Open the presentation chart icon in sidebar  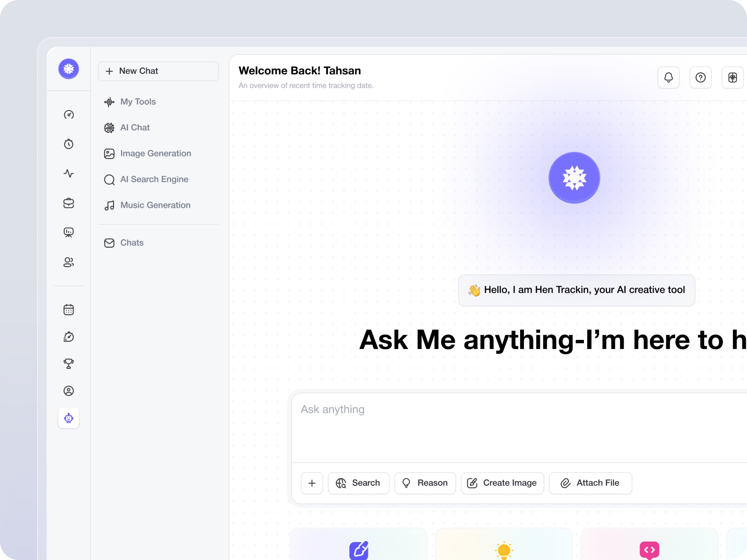[x=68, y=233]
